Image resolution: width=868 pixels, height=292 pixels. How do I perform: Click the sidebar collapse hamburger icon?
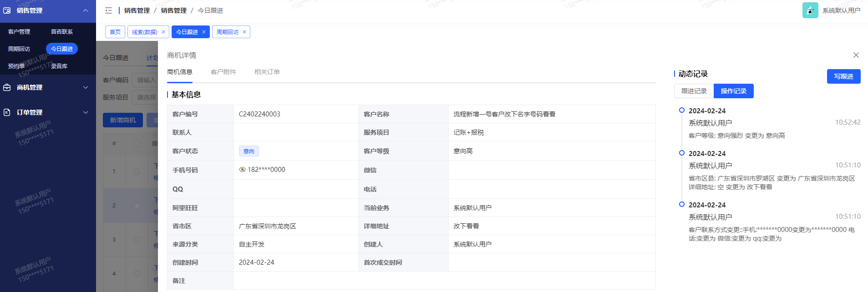tap(108, 10)
